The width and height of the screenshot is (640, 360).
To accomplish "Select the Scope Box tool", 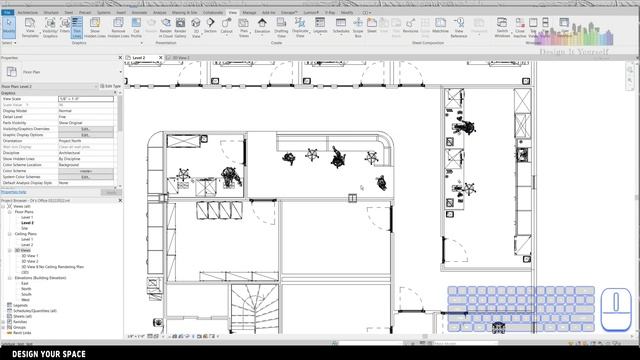I will [358, 27].
